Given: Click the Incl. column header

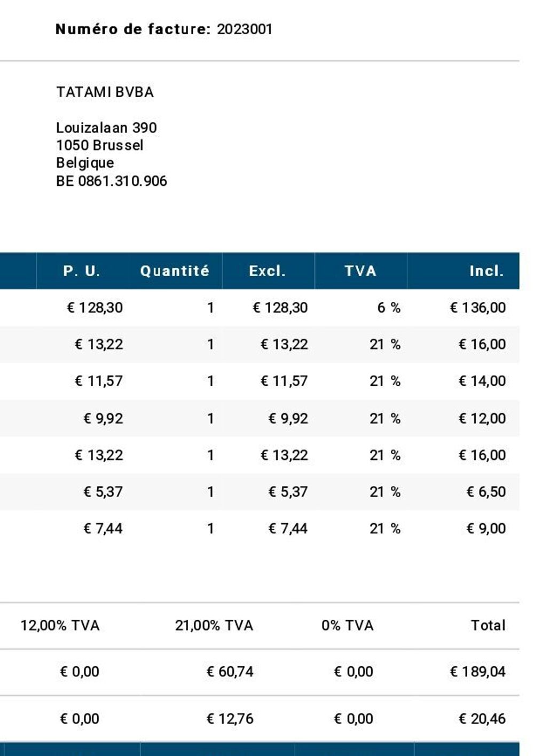Looking at the screenshot, I should pyautogui.click(x=486, y=271).
